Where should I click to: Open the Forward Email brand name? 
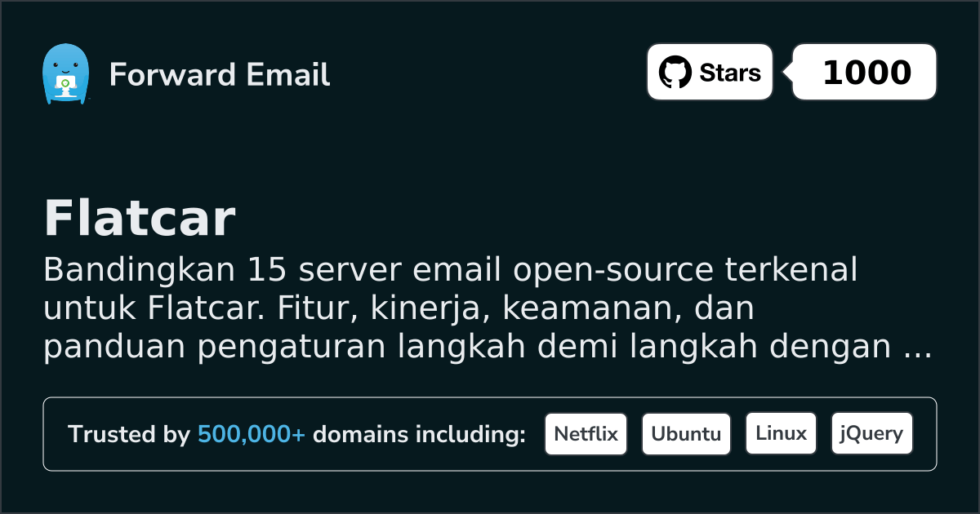219,75
